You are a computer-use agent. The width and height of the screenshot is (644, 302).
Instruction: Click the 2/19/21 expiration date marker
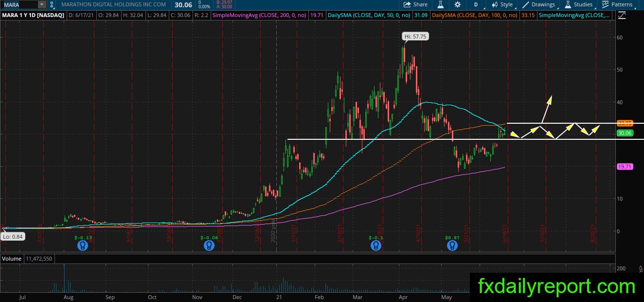pos(340,233)
